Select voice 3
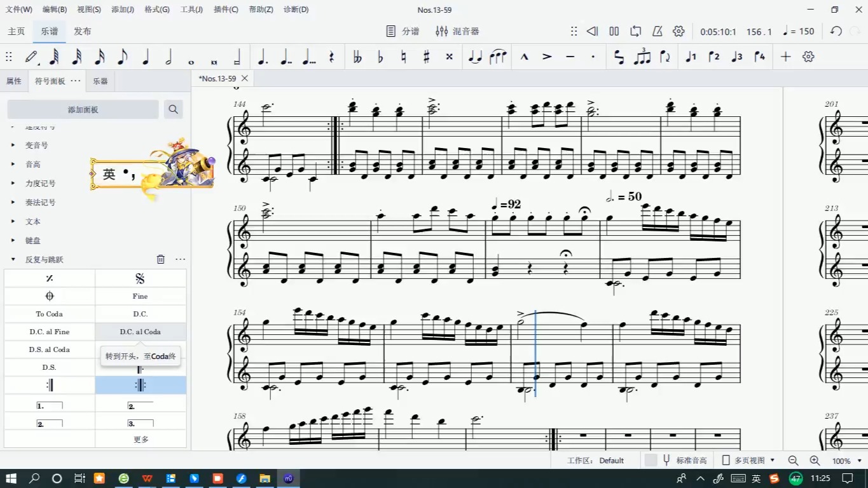The image size is (868, 488). tap(736, 57)
